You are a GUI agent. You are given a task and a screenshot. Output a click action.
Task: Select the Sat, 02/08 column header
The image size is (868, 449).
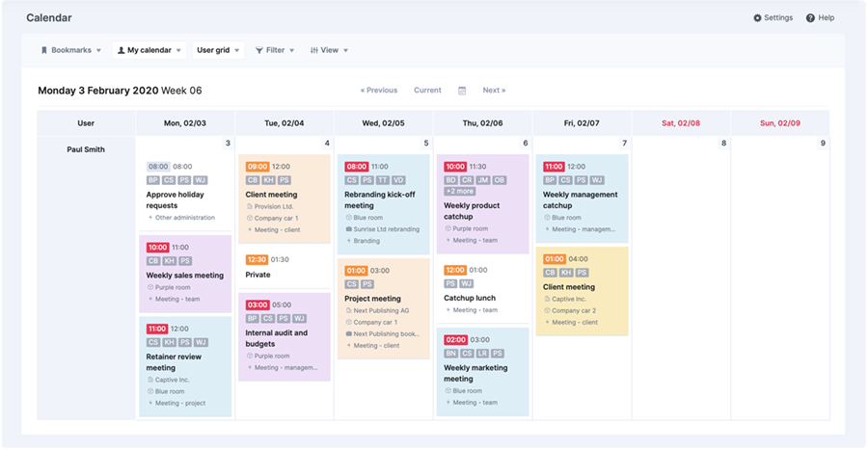[x=681, y=123]
